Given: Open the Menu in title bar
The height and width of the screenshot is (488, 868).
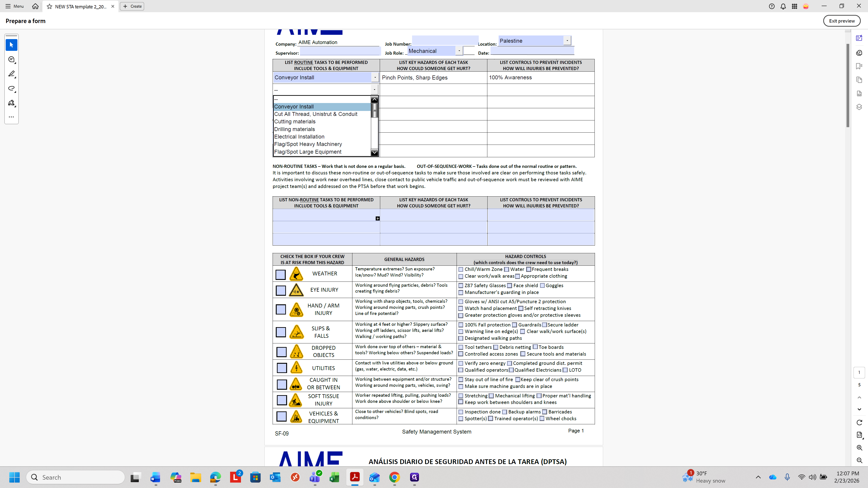Looking at the screenshot, I should (14, 6).
